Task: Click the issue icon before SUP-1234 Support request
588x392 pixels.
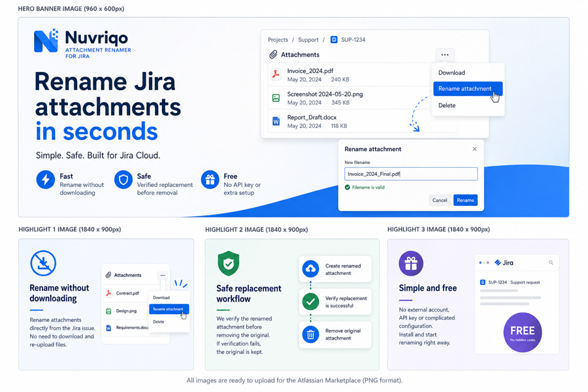Action: pyautogui.click(x=483, y=282)
